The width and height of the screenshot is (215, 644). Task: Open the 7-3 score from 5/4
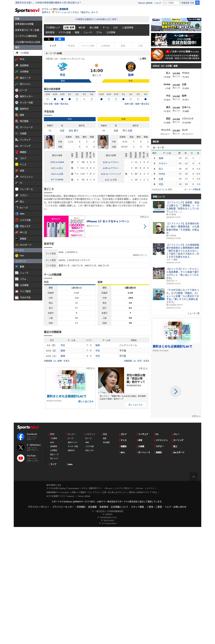(x=89, y=345)
